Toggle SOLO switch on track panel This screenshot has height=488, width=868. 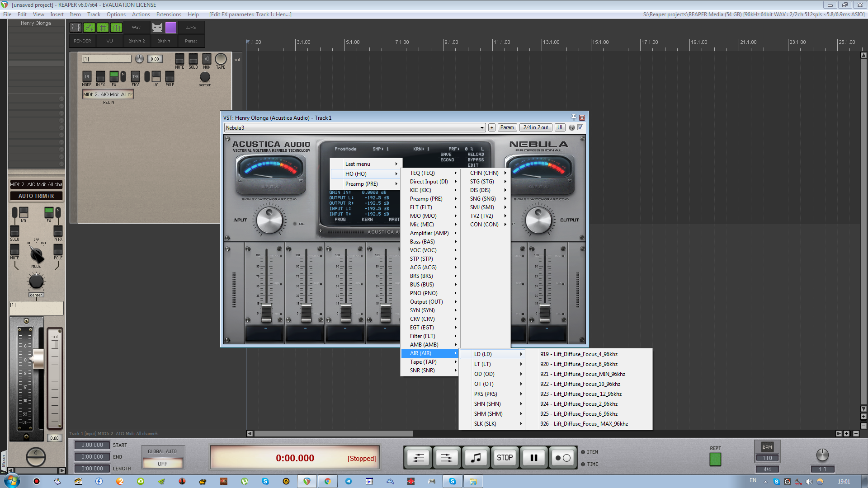pyautogui.click(x=193, y=59)
